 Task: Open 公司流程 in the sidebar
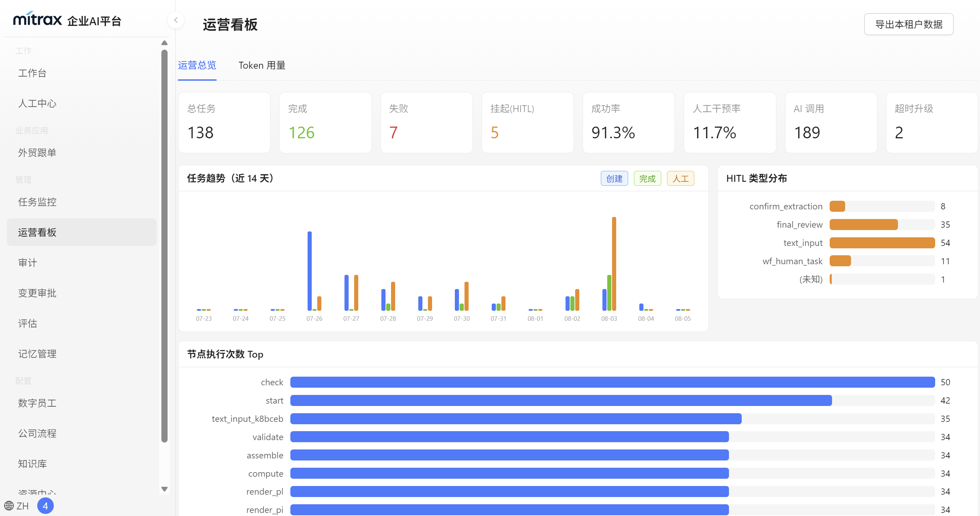click(81, 434)
